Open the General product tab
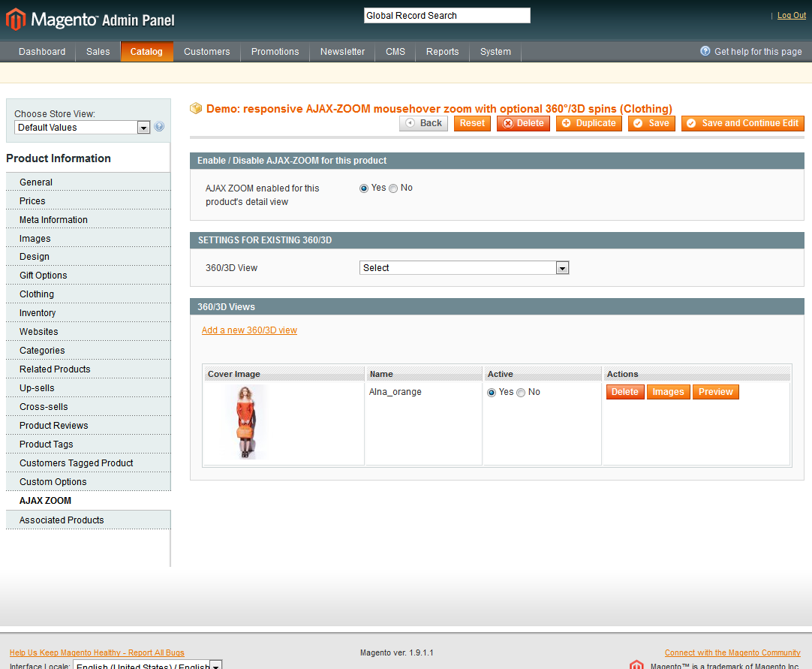This screenshot has width=812, height=669. 88,182
